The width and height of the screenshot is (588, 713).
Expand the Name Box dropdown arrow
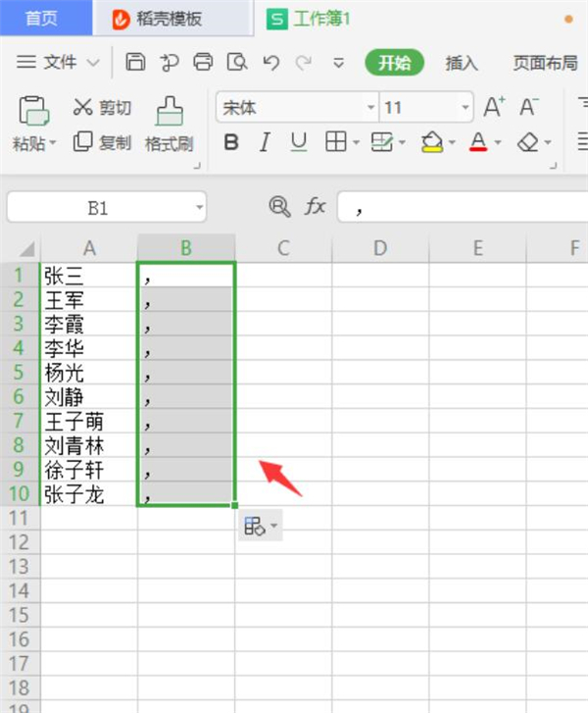pos(199,207)
